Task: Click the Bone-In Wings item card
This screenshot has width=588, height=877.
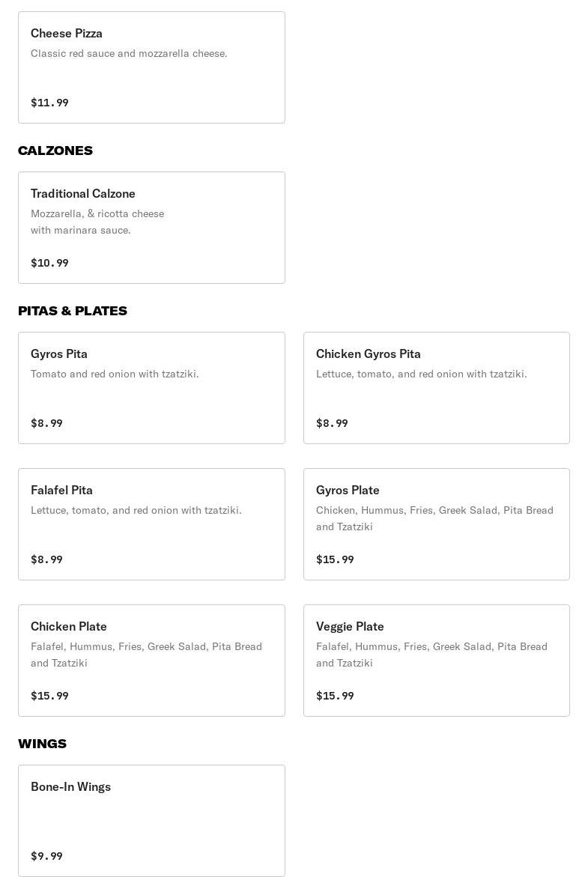Action: [x=151, y=820]
